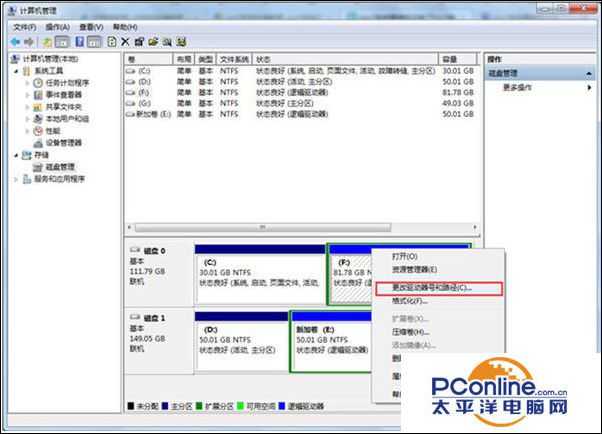Open the 查看(V) menu
Image resolution: width=602 pixels, height=434 pixels.
pos(92,28)
